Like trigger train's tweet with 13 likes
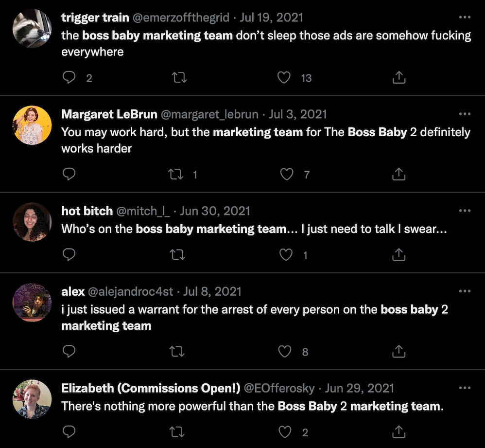The image size is (485, 448). click(x=284, y=77)
